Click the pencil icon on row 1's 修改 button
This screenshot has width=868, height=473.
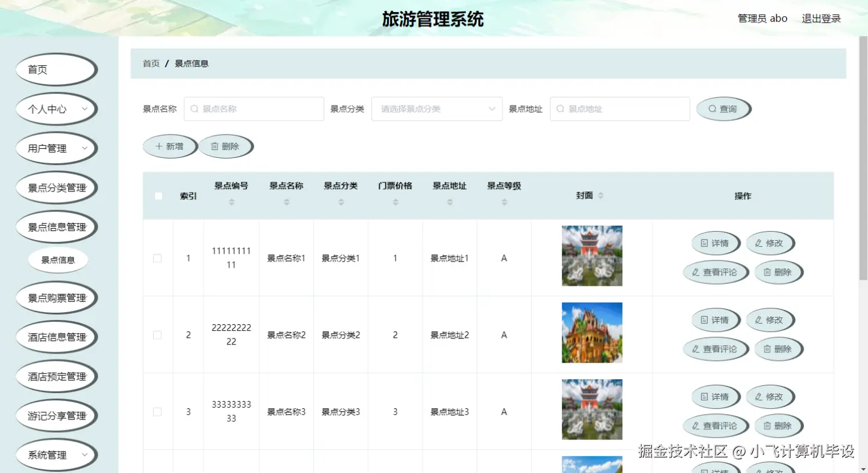(760, 243)
